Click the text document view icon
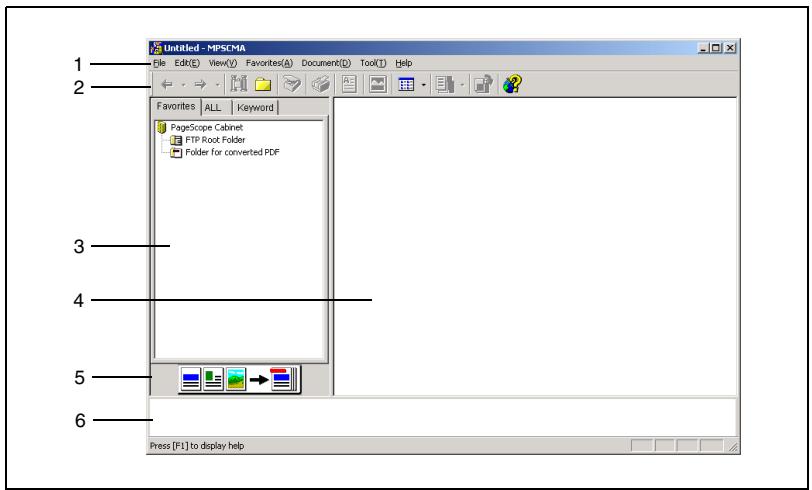The width and height of the screenshot is (812, 490). point(349,84)
